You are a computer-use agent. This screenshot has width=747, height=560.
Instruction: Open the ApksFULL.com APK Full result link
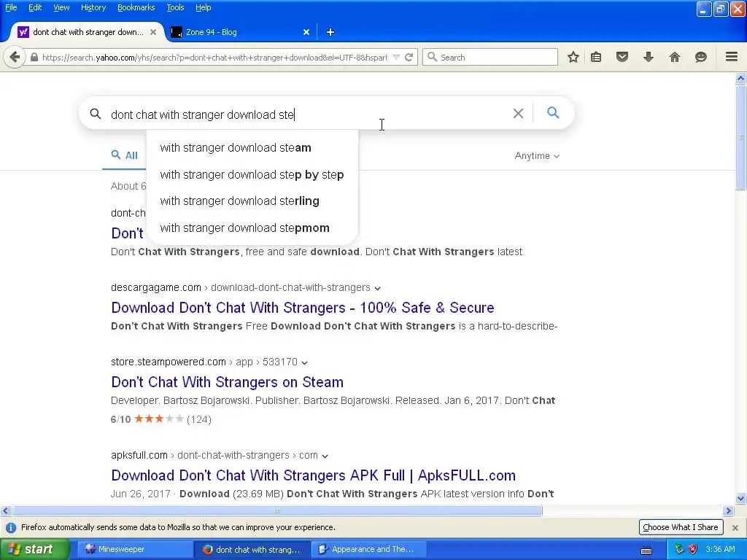tap(314, 475)
